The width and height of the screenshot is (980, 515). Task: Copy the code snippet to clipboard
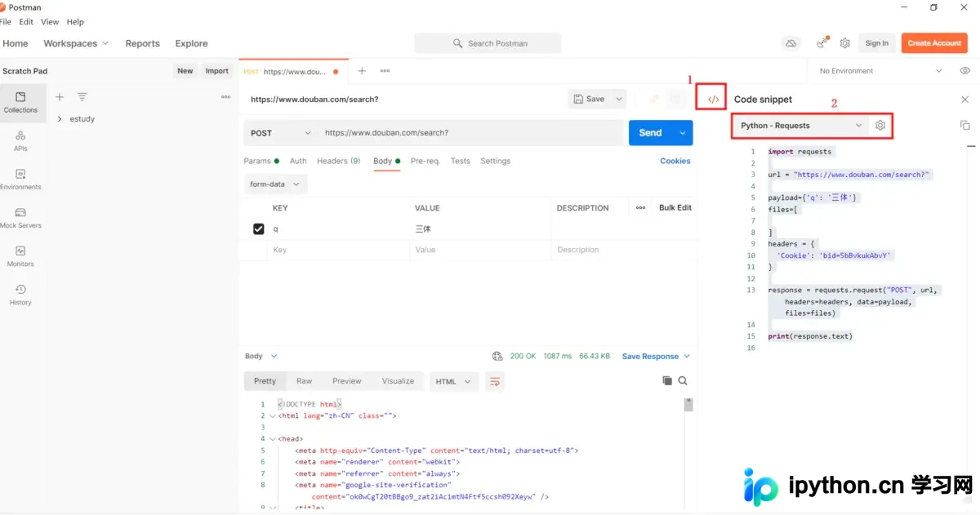coord(964,126)
